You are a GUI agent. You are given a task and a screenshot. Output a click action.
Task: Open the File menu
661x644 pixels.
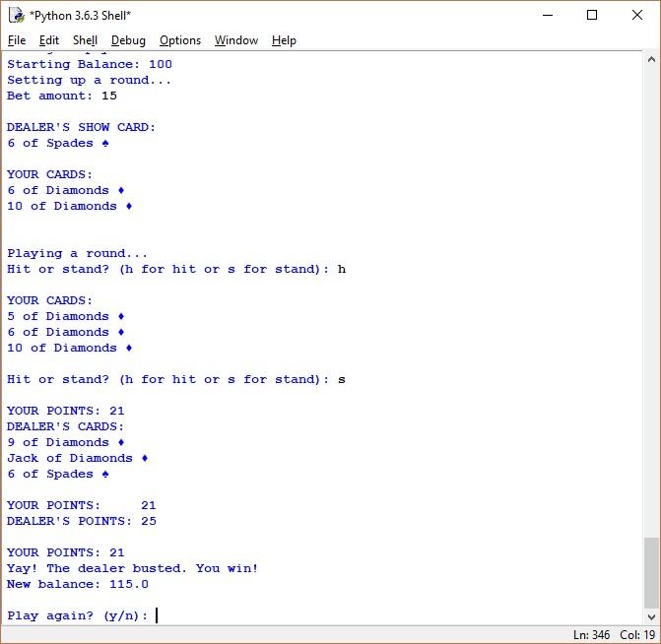(x=17, y=40)
